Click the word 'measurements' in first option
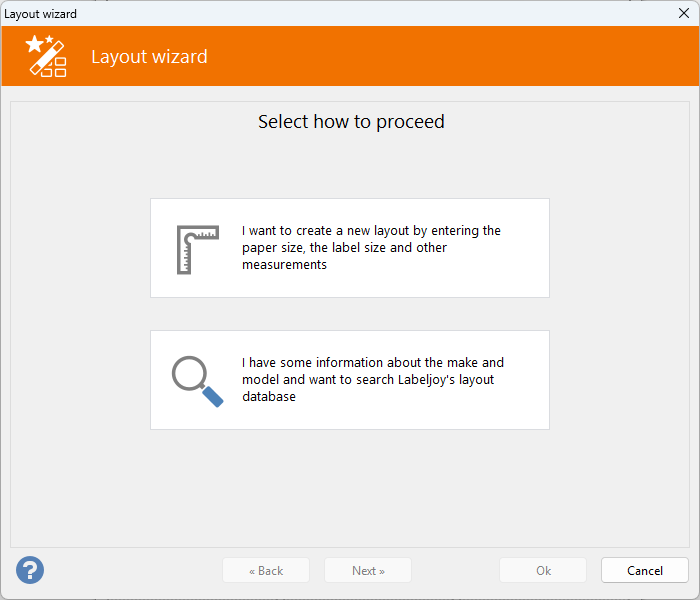 (x=284, y=265)
